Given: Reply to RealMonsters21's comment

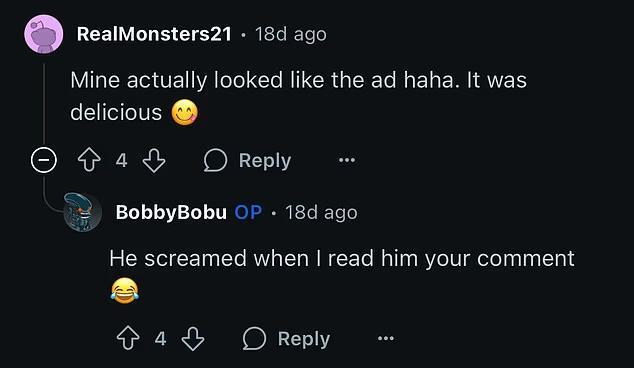Looking at the screenshot, I should click(247, 161).
